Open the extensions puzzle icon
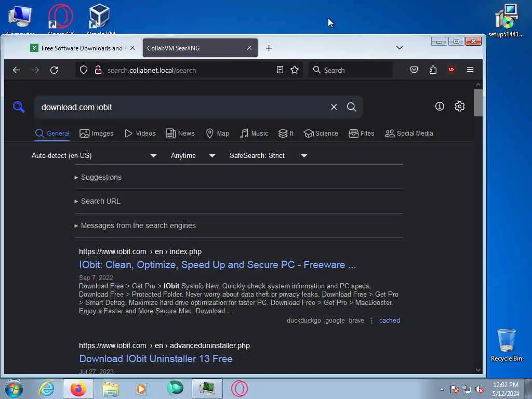 (x=433, y=70)
